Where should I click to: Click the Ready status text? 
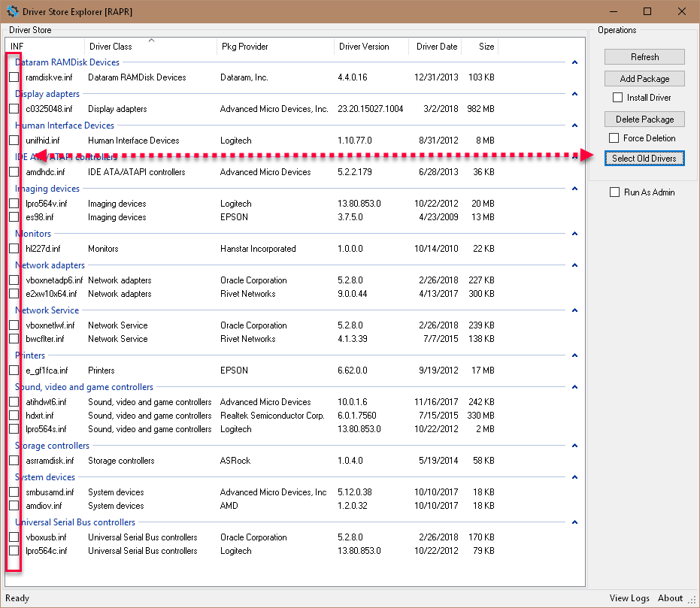17,598
